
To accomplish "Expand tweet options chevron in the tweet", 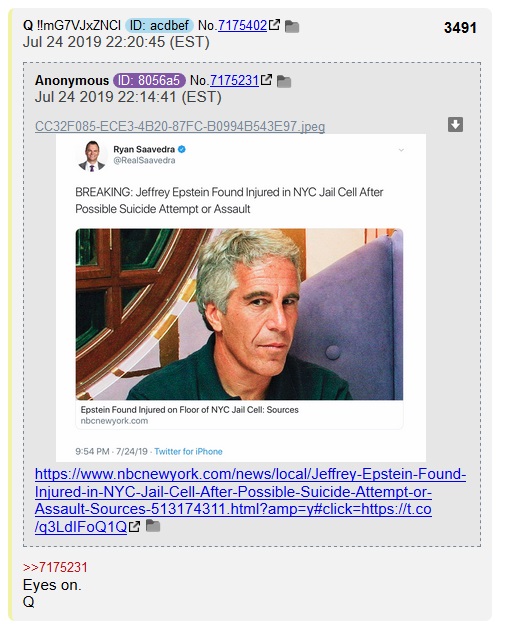I will click(x=401, y=150).
